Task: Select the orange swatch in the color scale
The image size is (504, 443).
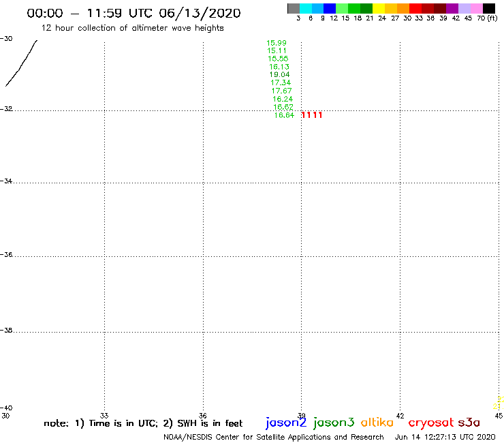Action: coord(403,9)
